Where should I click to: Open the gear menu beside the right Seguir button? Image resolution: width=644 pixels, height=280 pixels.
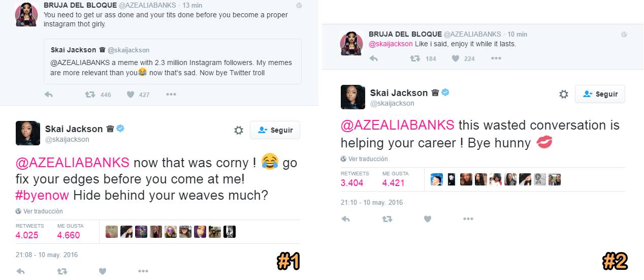563,94
